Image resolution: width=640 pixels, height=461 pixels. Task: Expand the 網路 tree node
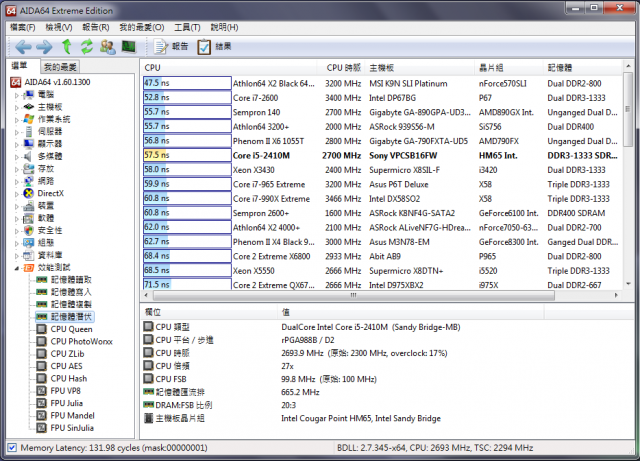click(x=17, y=181)
